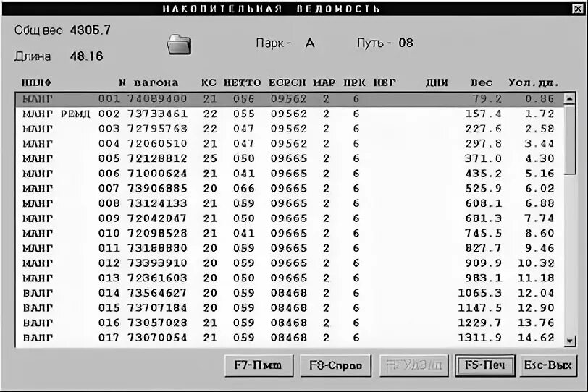Select row 006 wagon 71000624
Viewport: 588px width, 392px height.
coord(290,174)
